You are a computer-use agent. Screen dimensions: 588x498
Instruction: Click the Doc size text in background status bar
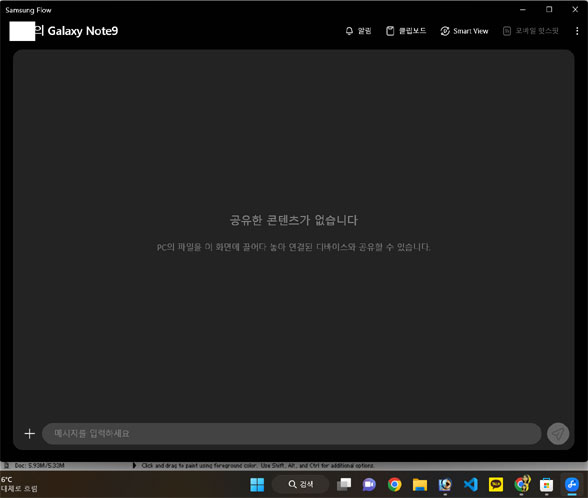coord(39,465)
